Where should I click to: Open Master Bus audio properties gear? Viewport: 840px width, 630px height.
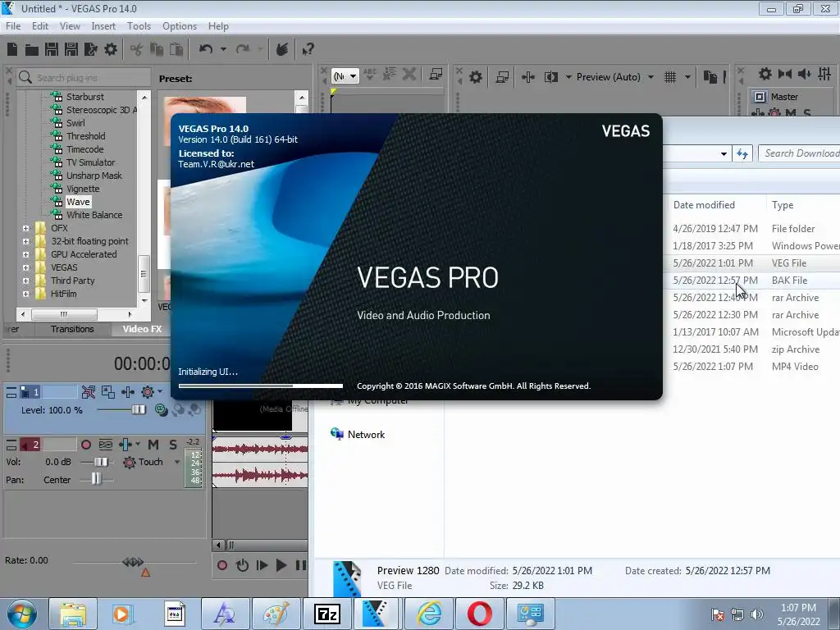[x=765, y=74]
